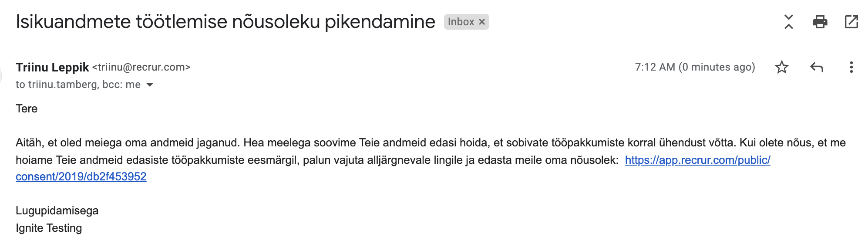Click the consent/2019/db2f453952 link portion
868x244 pixels.
[81, 176]
